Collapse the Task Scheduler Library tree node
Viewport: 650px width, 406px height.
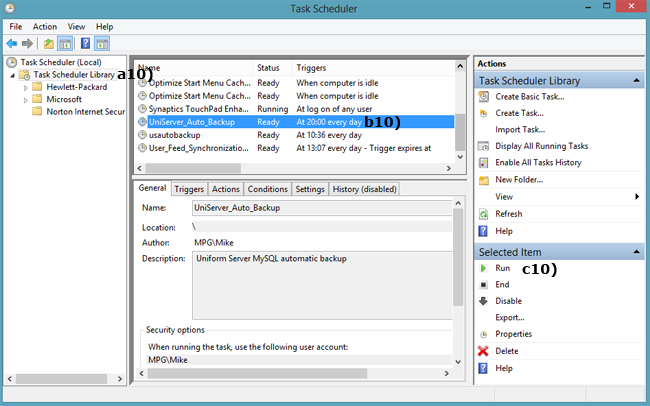point(12,75)
